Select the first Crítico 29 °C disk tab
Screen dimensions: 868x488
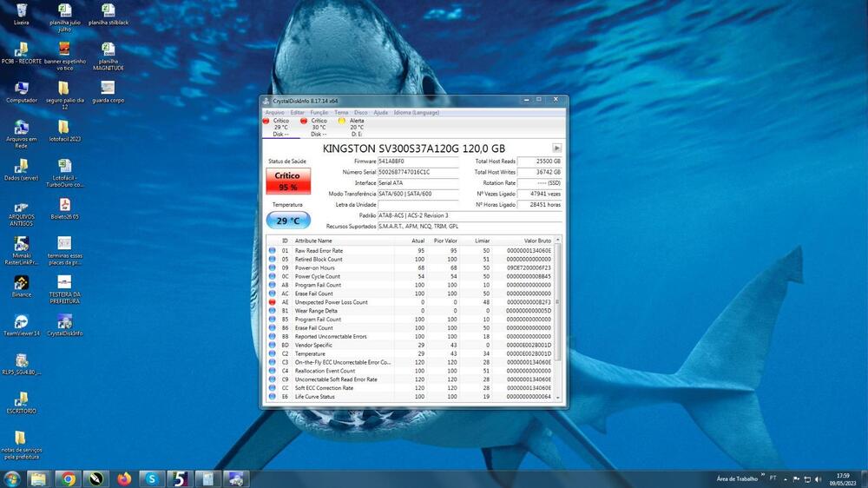(280, 127)
